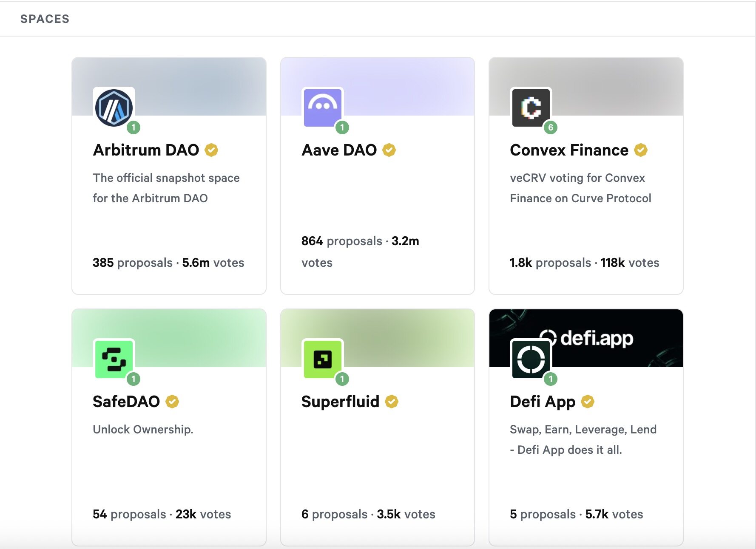Open the Arbitrum DAO space title
Image resolution: width=756 pixels, height=549 pixels.
point(146,150)
